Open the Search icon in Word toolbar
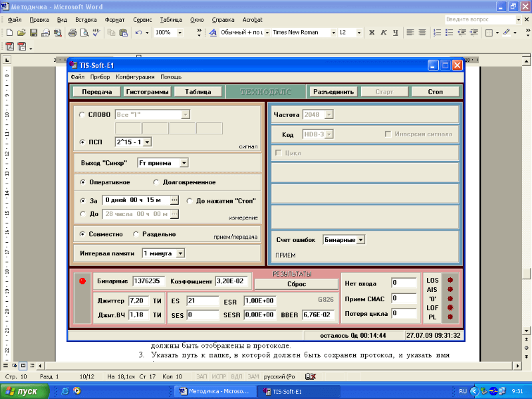 click(x=58, y=33)
